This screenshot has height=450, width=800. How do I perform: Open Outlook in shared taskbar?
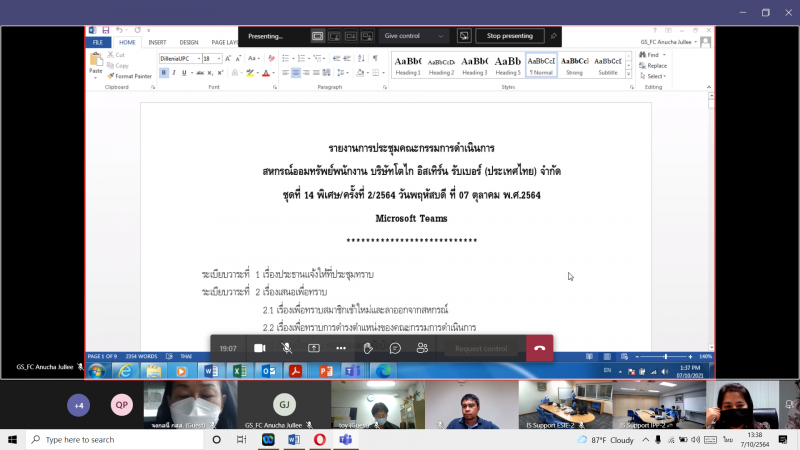269,371
